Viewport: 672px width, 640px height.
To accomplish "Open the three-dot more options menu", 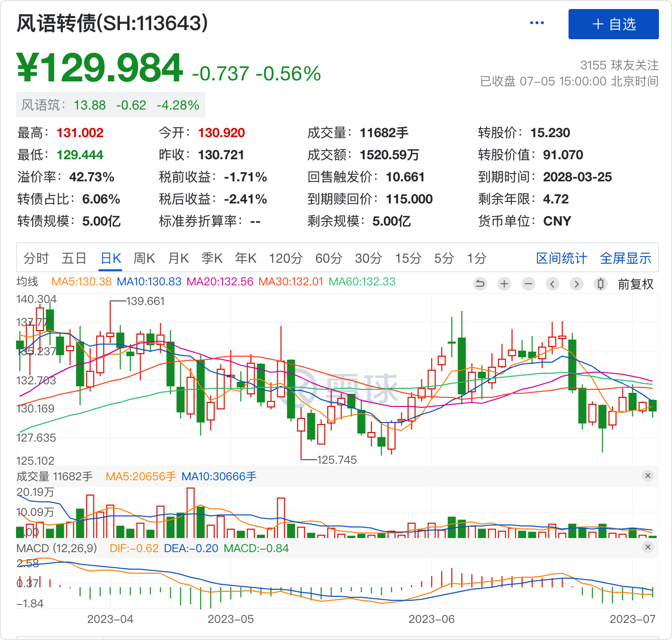I will (537, 23).
